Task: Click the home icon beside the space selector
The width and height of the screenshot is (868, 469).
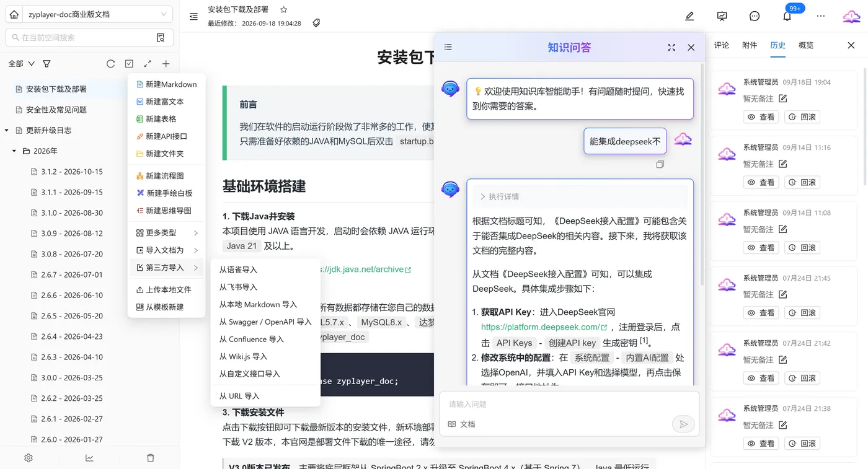Action: coord(15,14)
